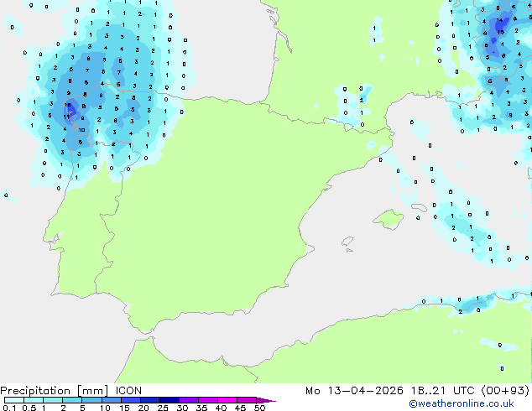Image resolution: width=532 pixels, height=411 pixels.
Task: Click the 30–35 mm purple legend swatch
Action: 188,400
